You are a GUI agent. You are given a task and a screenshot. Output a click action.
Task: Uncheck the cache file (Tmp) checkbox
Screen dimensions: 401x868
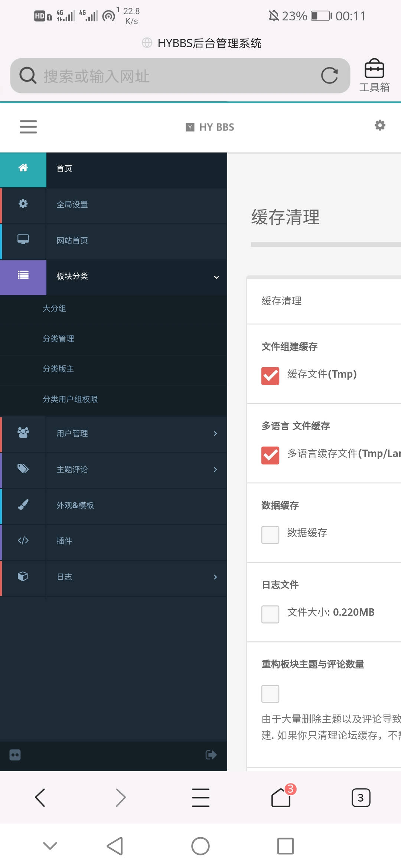coord(270,376)
